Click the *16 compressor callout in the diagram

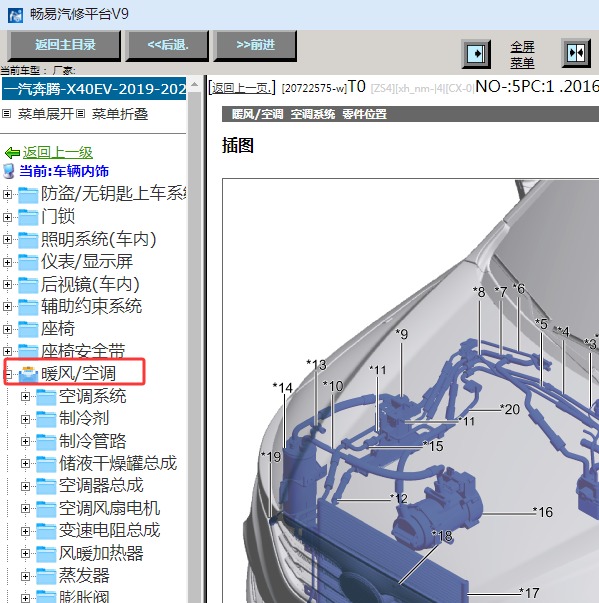(543, 512)
